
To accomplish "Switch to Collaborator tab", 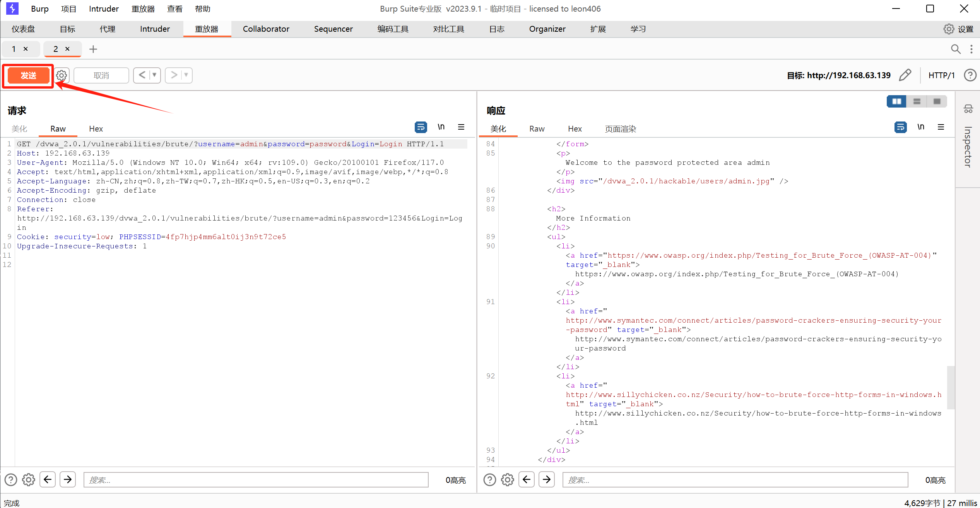I will pyautogui.click(x=266, y=29).
